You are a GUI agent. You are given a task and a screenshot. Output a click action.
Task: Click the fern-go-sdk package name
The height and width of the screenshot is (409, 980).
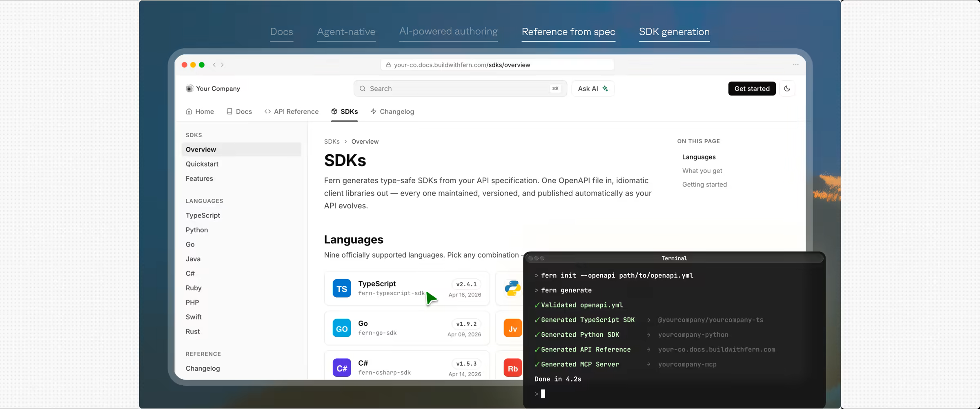[377, 333]
